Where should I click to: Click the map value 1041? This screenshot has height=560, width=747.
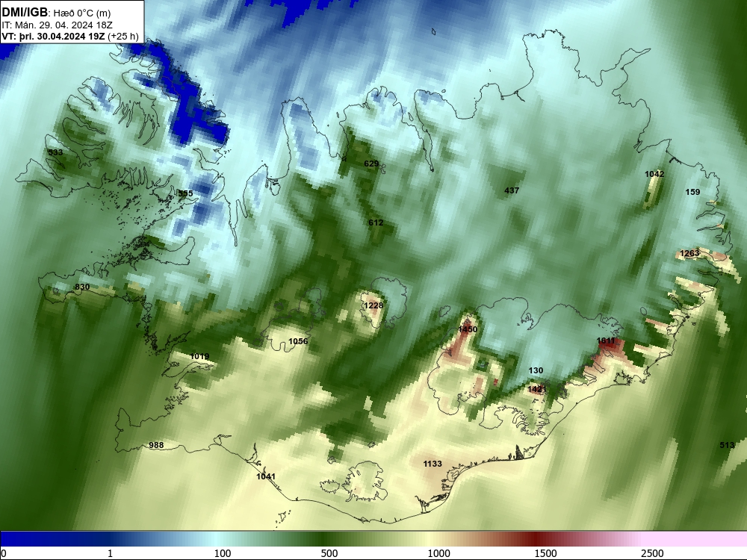point(266,476)
